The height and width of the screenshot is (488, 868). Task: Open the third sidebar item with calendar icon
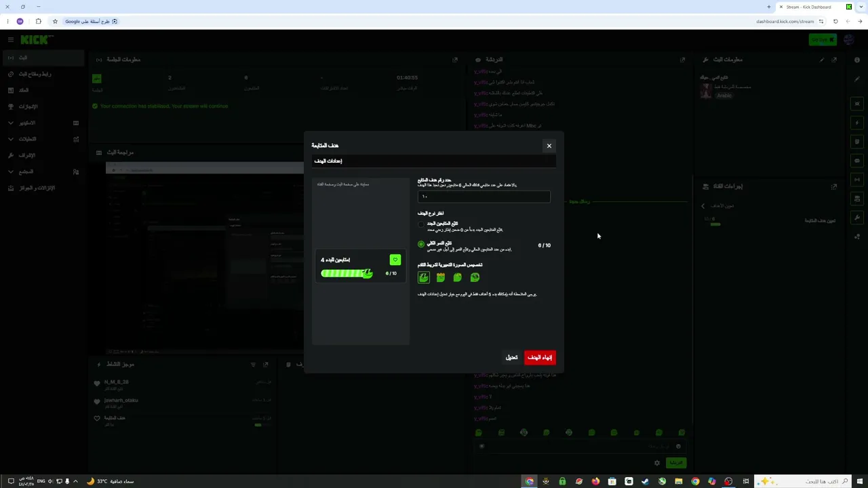[x=43, y=90]
